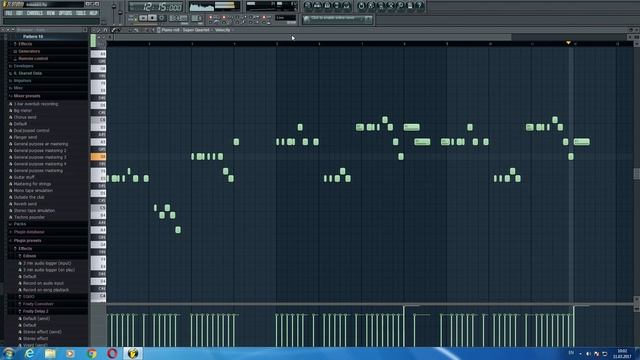
Task: Select the Draw pencil tool
Action: click(x=114, y=30)
